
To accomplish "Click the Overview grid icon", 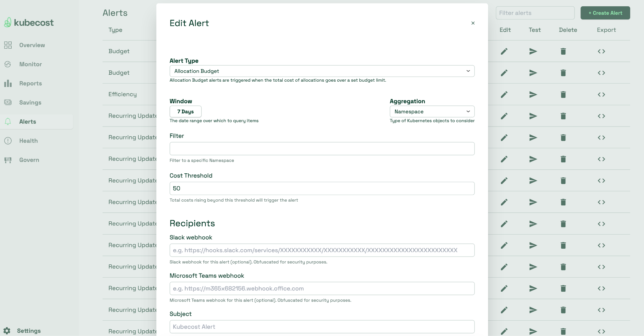I will (x=8, y=45).
